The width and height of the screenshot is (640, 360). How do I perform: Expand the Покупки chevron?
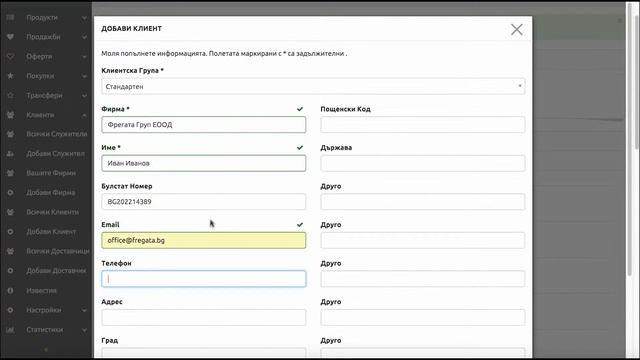point(84,76)
